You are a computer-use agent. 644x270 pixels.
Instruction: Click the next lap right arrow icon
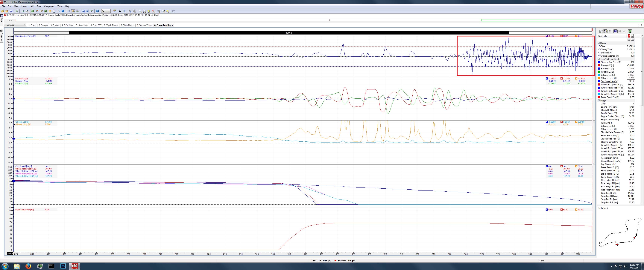87,11
